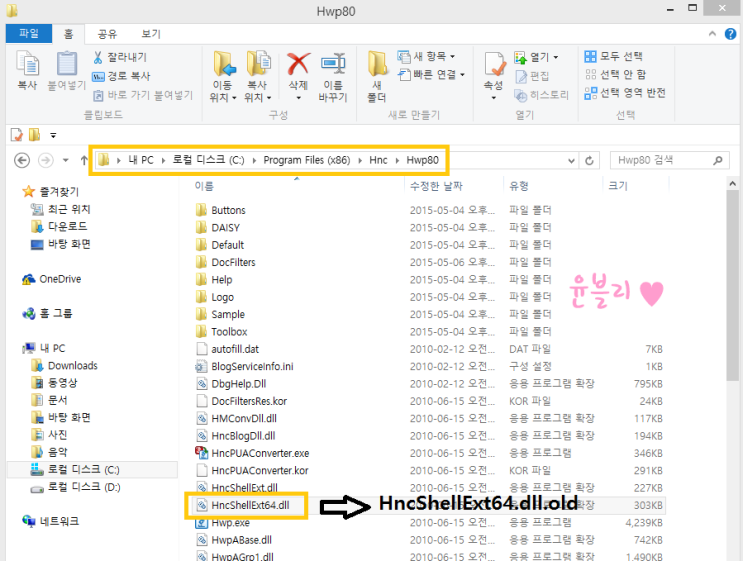Select the Buttons folder

point(221,210)
